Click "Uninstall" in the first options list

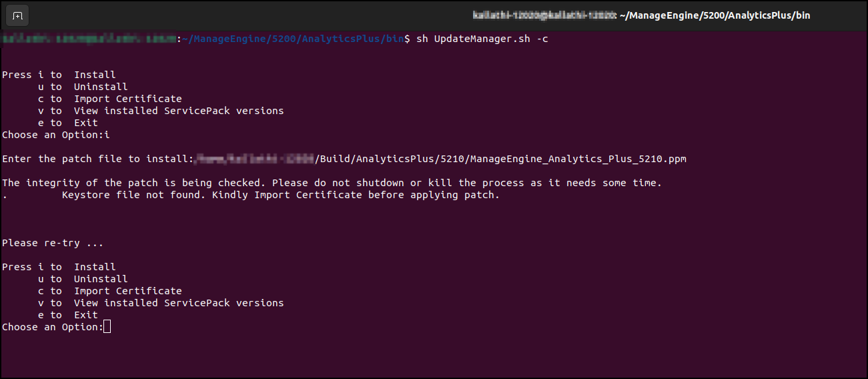(101, 87)
